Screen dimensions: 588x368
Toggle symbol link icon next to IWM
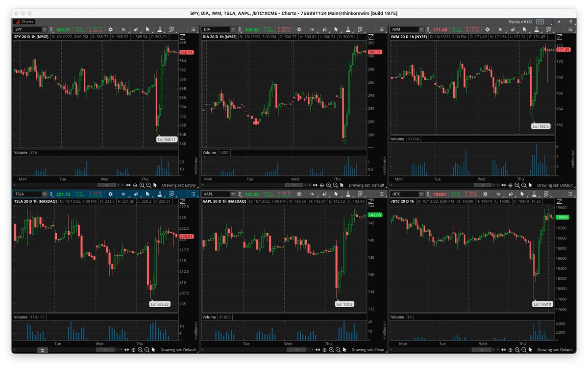click(x=428, y=29)
